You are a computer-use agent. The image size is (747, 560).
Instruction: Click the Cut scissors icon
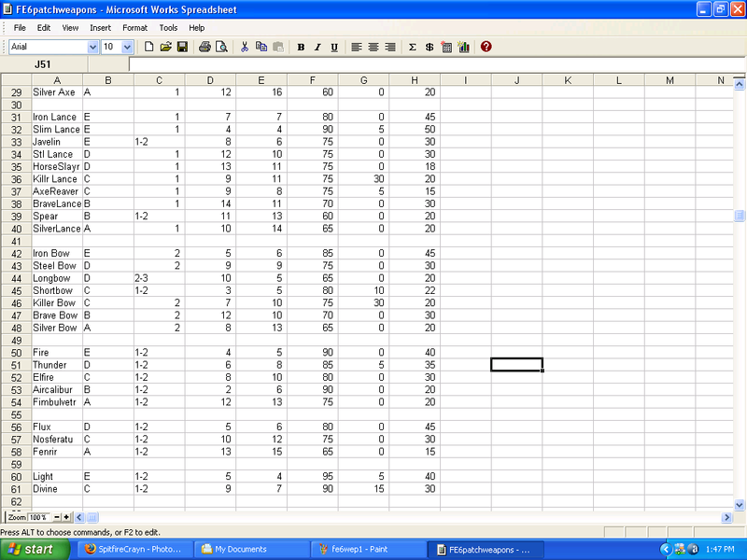(245, 47)
